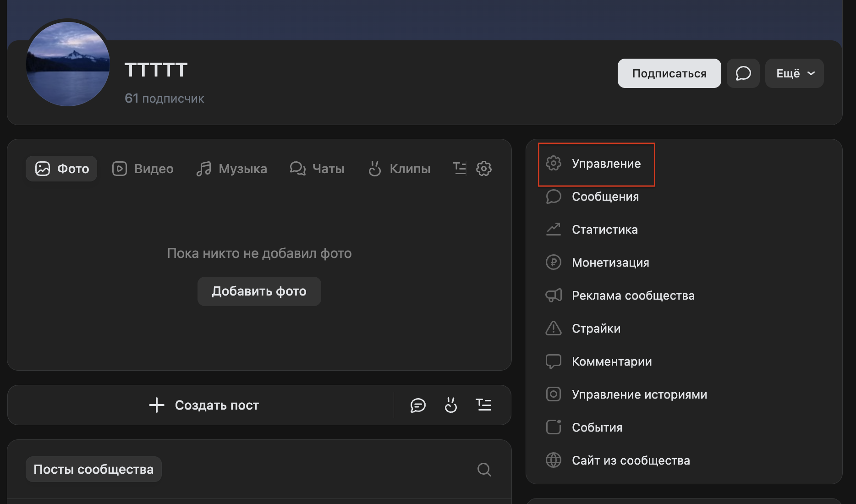
Task: Click the clip icon in create post bar
Action: click(451, 405)
